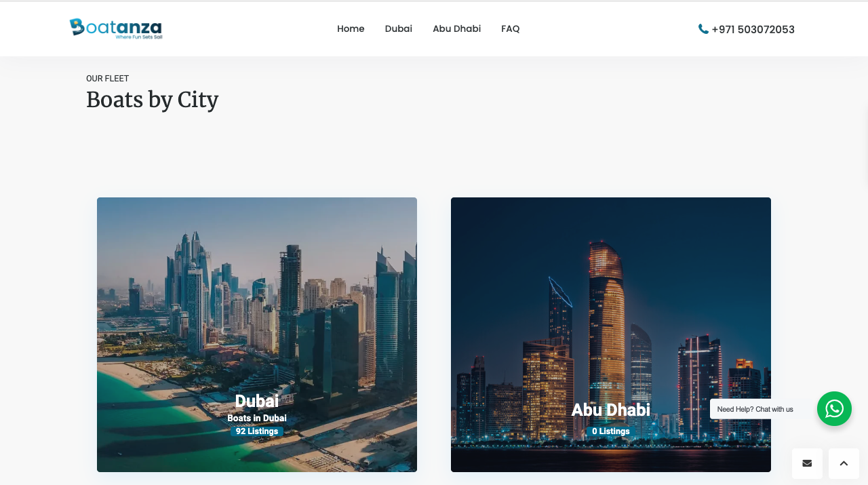868x485 pixels.
Task: Click the Boats by City heading
Action: click(x=153, y=100)
